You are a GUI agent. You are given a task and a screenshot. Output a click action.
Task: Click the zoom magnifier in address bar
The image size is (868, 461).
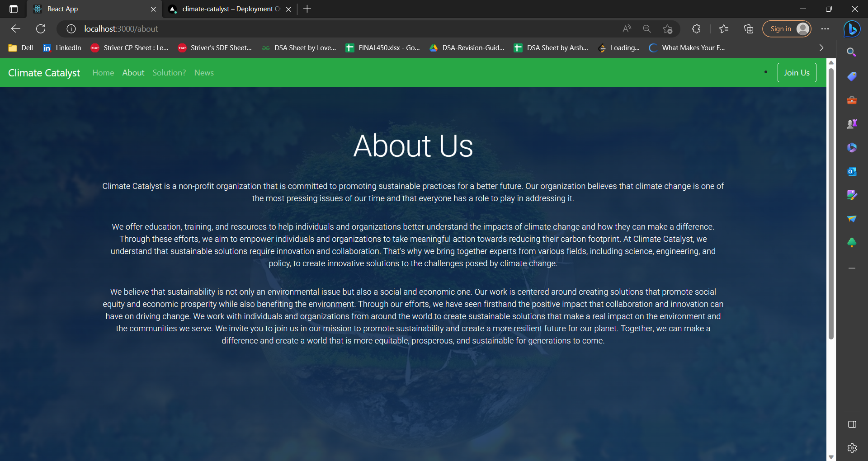647,29
